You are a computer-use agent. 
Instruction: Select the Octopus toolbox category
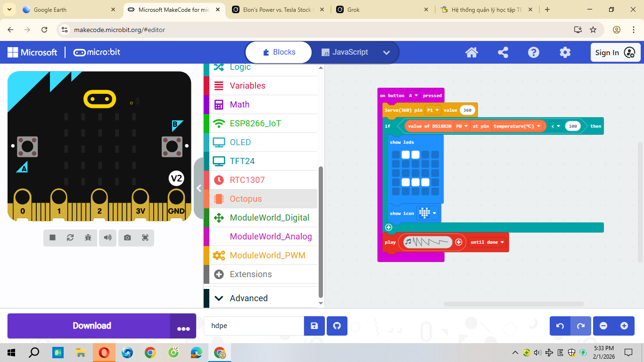click(x=246, y=199)
